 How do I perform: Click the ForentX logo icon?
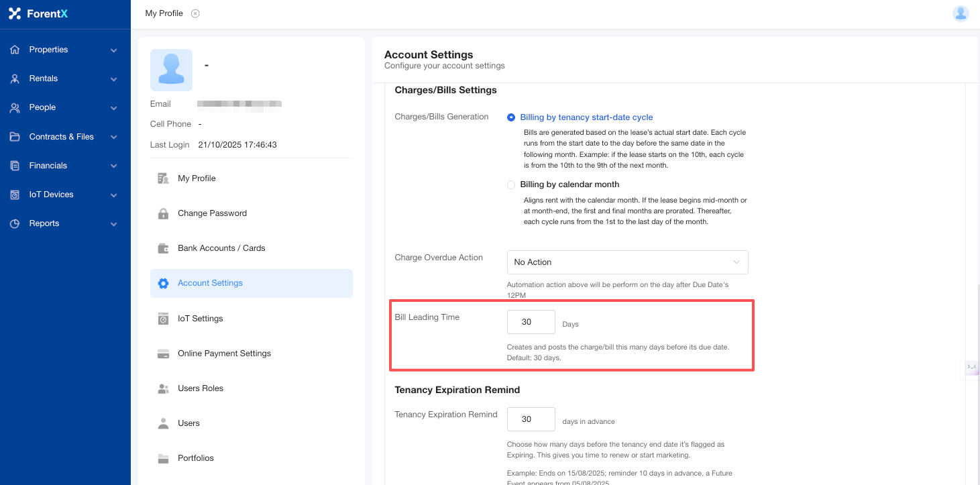pyautogui.click(x=15, y=13)
